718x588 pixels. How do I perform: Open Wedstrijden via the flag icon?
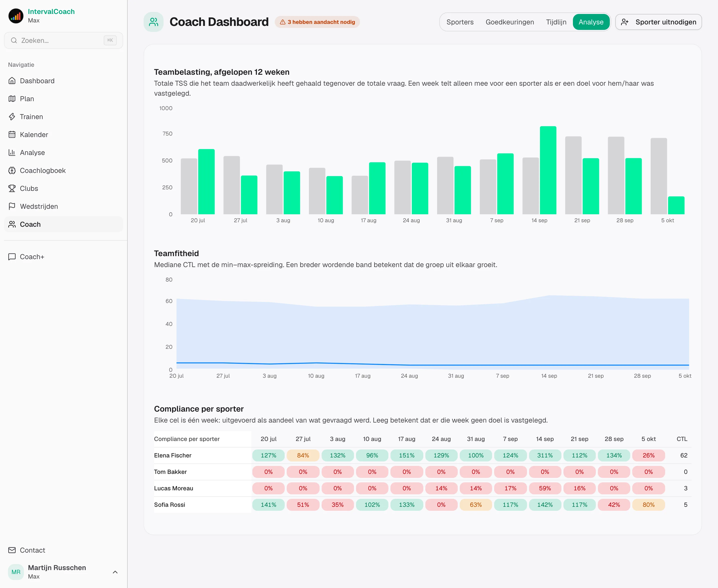12,206
